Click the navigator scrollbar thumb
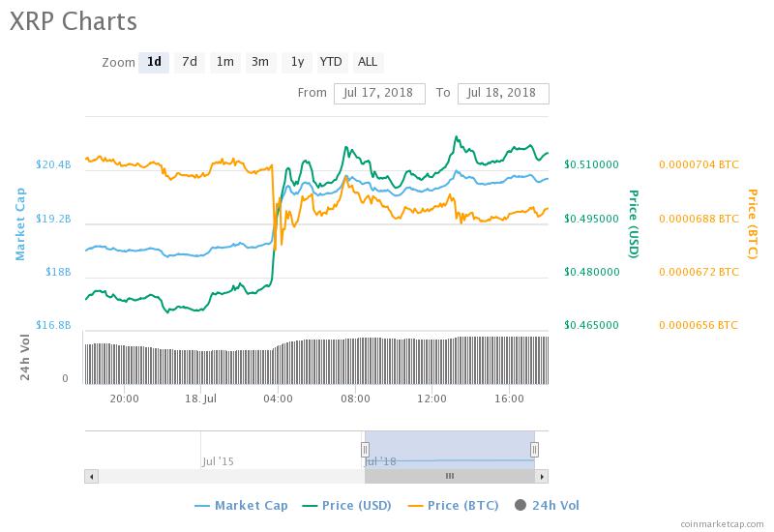 (450, 476)
